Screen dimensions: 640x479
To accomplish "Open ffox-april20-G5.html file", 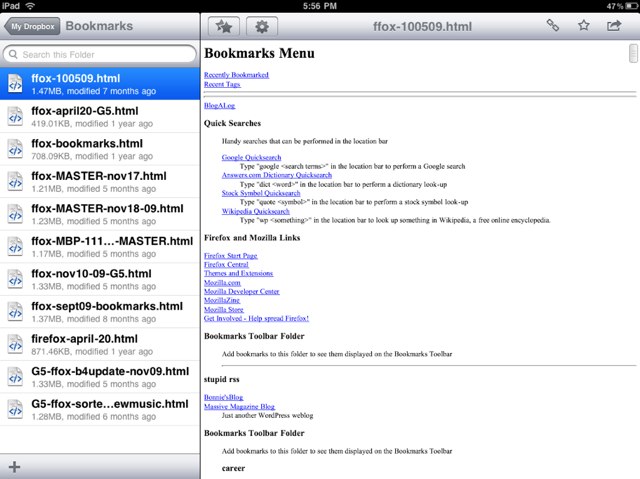I will 100,116.
